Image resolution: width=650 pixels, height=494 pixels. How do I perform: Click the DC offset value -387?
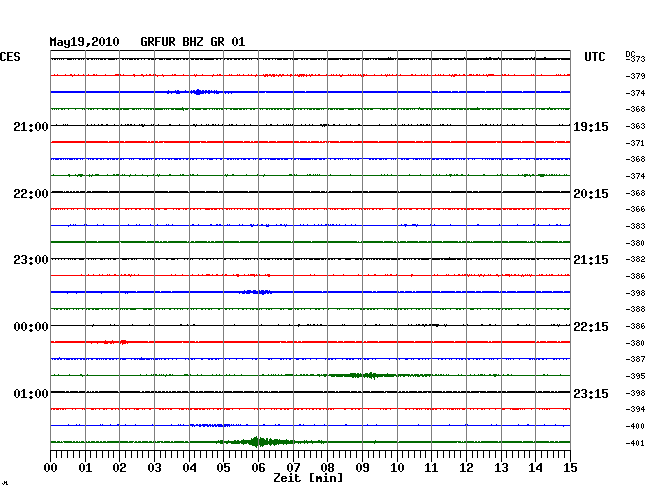click(635, 359)
